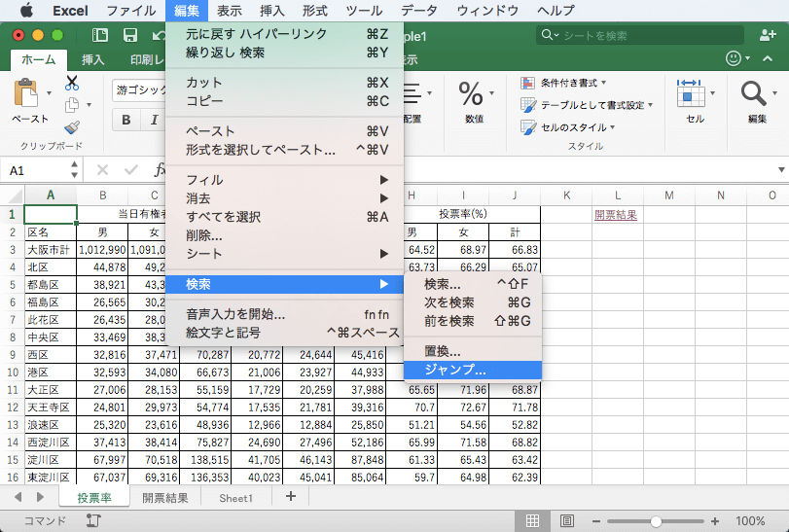Open the Number format dropdown arrow

[x=492, y=93]
